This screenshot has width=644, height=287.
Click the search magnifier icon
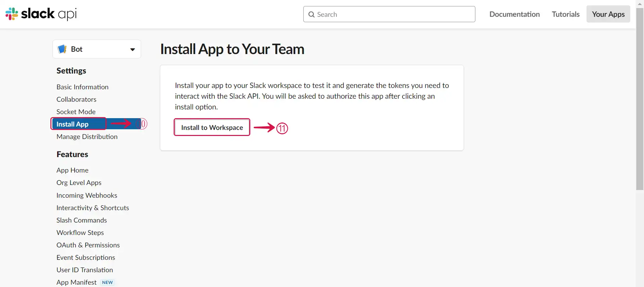point(311,14)
